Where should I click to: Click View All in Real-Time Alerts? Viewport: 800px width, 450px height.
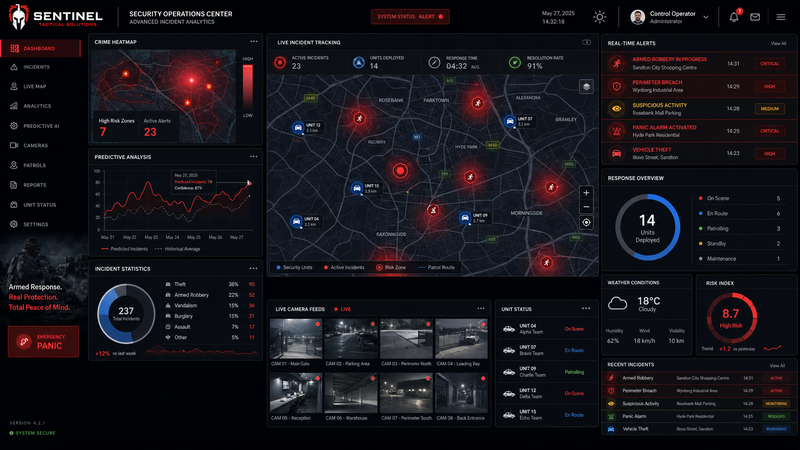click(778, 43)
